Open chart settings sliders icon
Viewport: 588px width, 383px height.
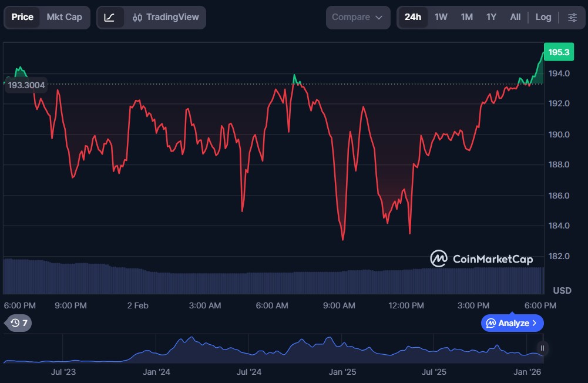tap(572, 17)
